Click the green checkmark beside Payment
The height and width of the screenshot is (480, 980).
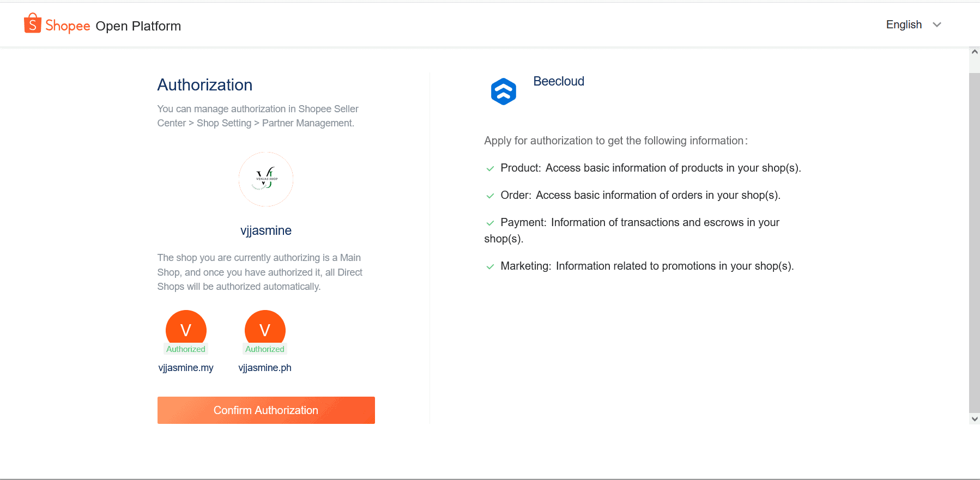pyautogui.click(x=490, y=223)
